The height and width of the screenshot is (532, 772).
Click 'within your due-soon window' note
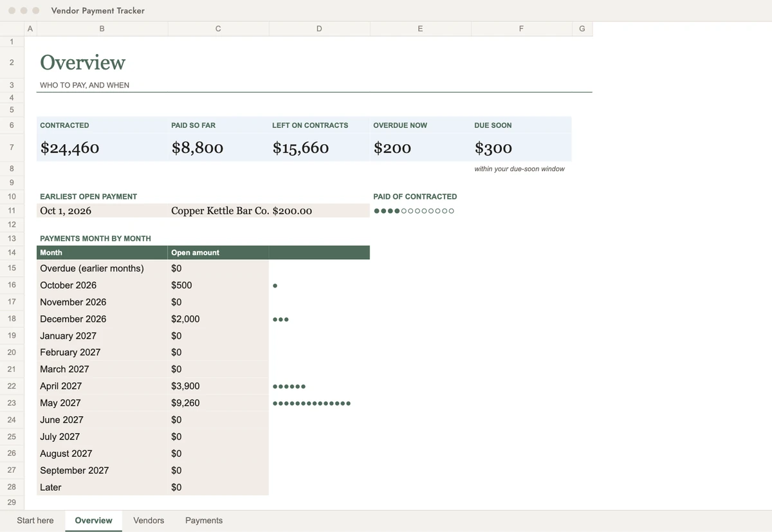click(x=519, y=169)
